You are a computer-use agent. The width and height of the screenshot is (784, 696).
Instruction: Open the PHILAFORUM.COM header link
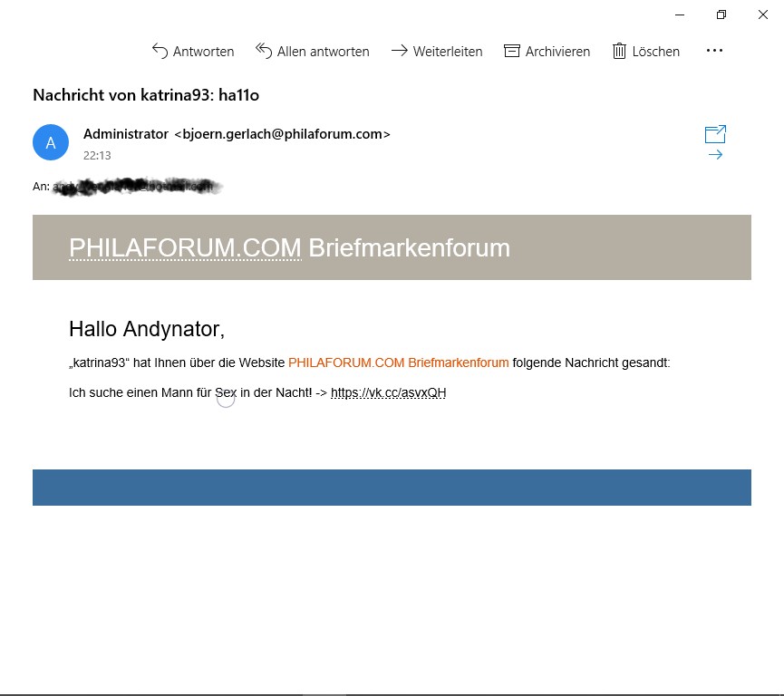tap(185, 248)
